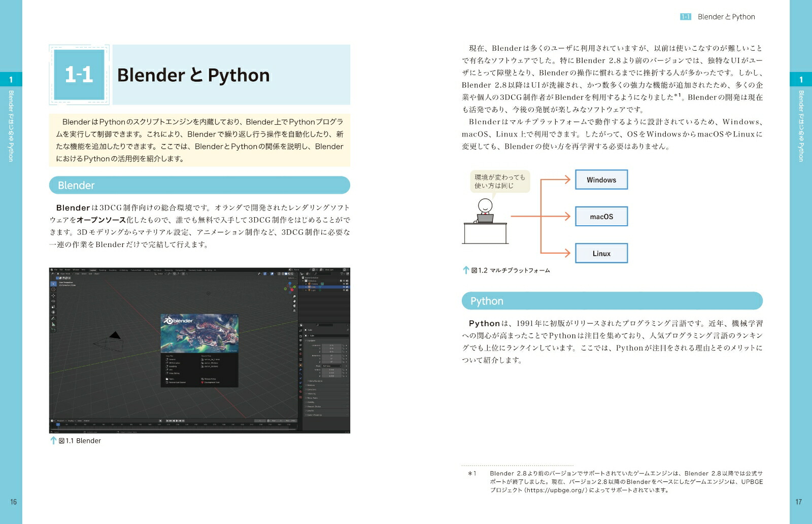Click the Blender logo in the top bar
Image resolution: width=812 pixels, height=524 pixels.
pyautogui.click(x=51, y=269)
